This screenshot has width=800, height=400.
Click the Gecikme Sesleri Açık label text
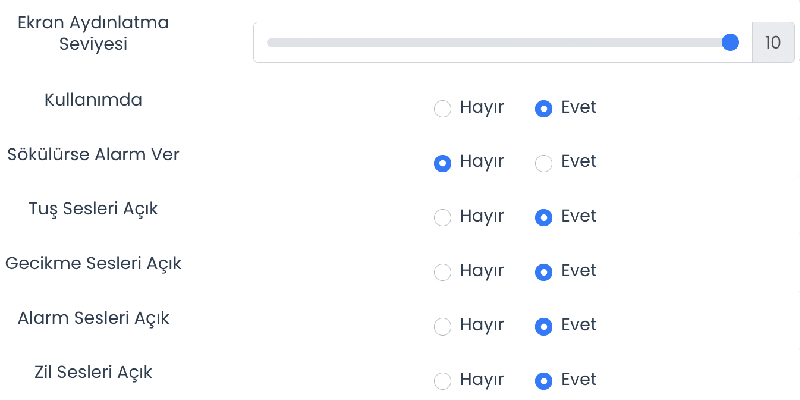pos(93,263)
